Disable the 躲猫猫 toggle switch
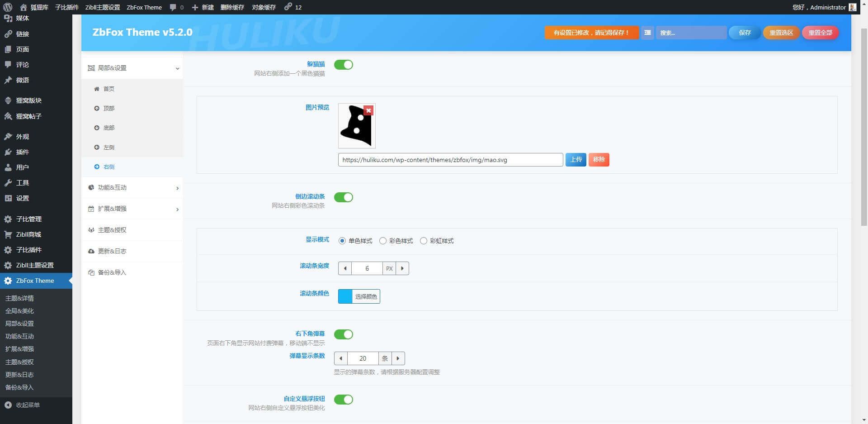The height and width of the screenshot is (424, 868). pos(343,65)
